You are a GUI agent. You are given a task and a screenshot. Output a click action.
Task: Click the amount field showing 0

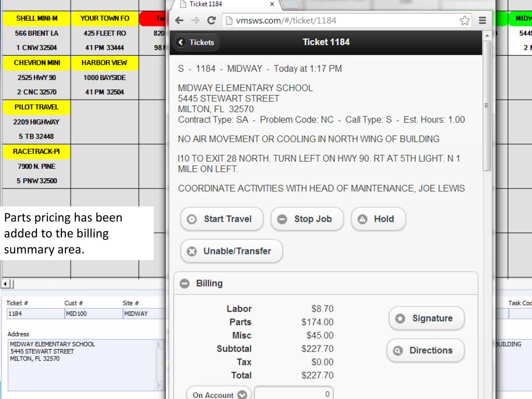(294, 394)
